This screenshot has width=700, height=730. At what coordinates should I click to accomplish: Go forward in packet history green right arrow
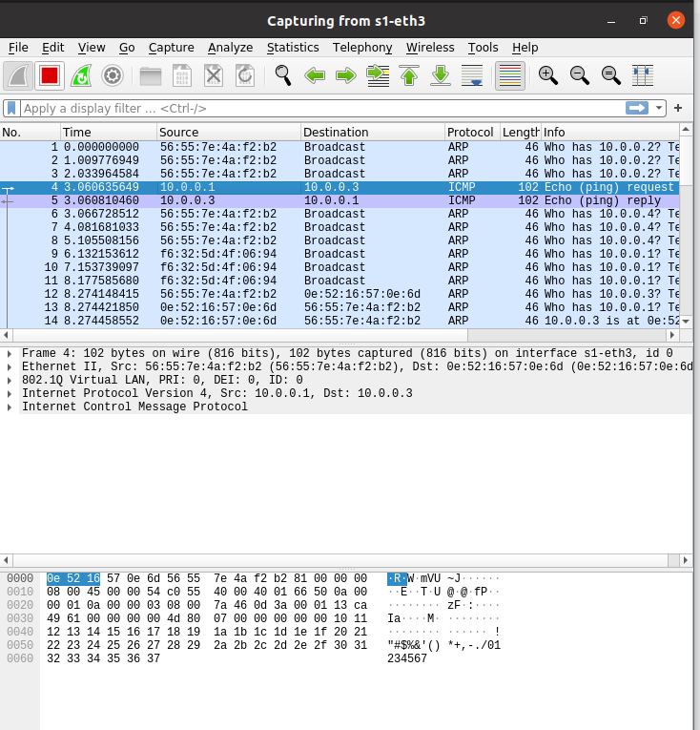(346, 75)
